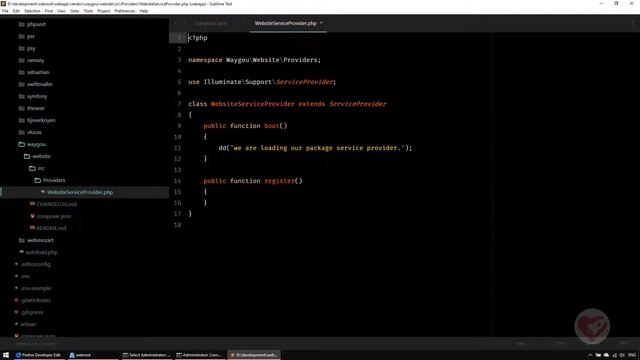This screenshot has width=640, height=360.
Task: Click WebsiteServiceProvider class name in code
Action: (253, 104)
